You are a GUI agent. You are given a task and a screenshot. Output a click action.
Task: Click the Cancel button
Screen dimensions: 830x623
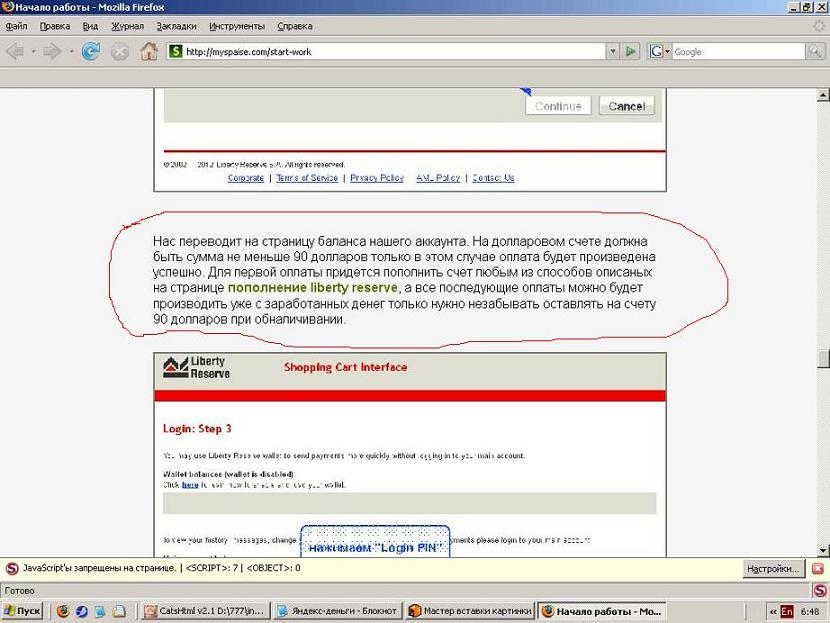click(627, 106)
